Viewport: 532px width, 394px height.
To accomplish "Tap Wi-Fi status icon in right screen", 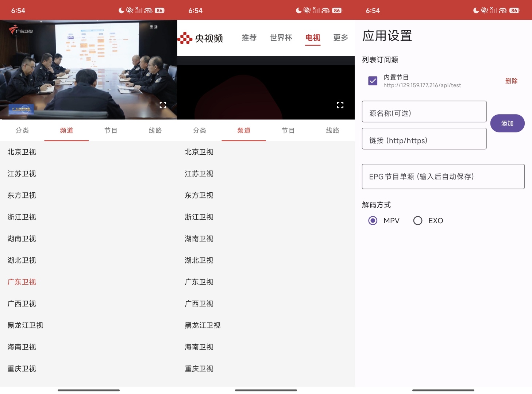I will point(503,11).
